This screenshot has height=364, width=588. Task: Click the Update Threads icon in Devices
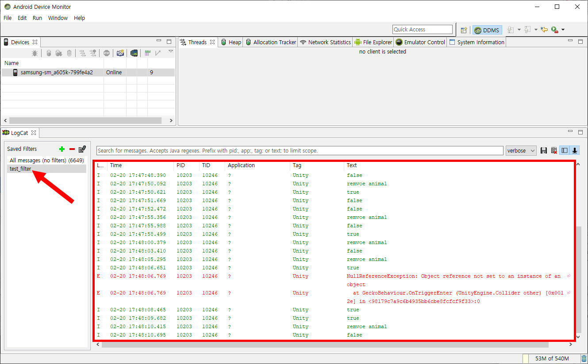coord(82,53)
